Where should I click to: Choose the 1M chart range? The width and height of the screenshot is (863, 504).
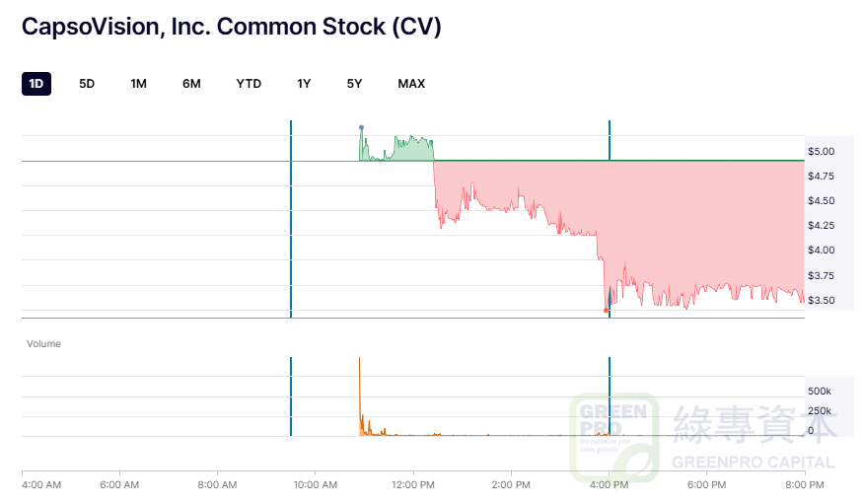(139, 84)
